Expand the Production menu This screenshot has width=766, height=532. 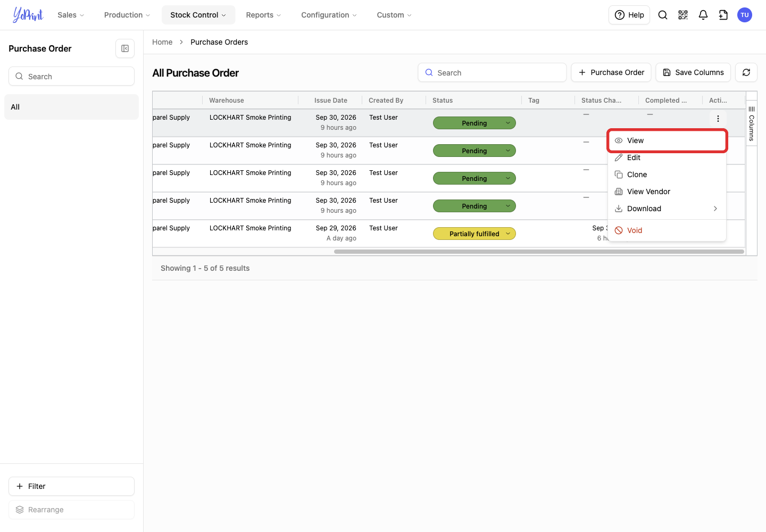coord(127,15)
